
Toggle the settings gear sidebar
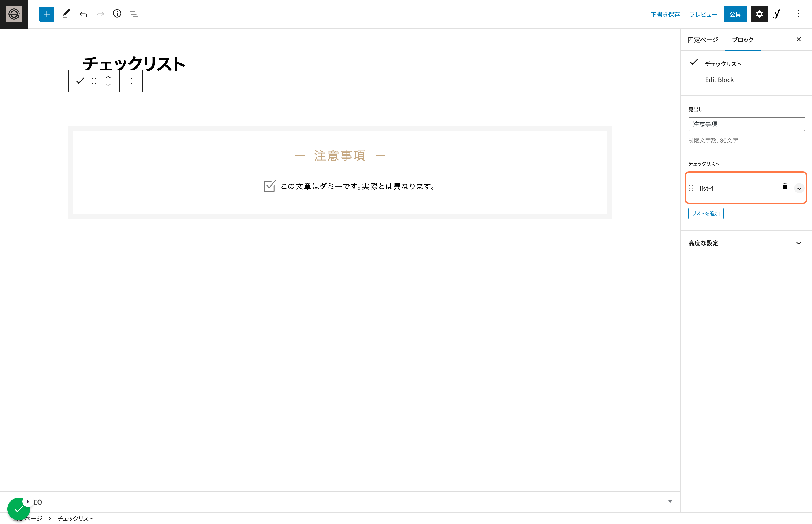pos(759,14)
